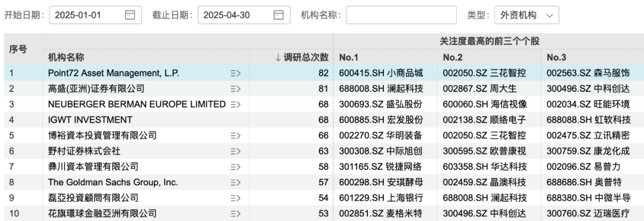644x221 pixels.
Task: Click stock 002096.SZ 易普力
Action: click(x=584, y=167)
